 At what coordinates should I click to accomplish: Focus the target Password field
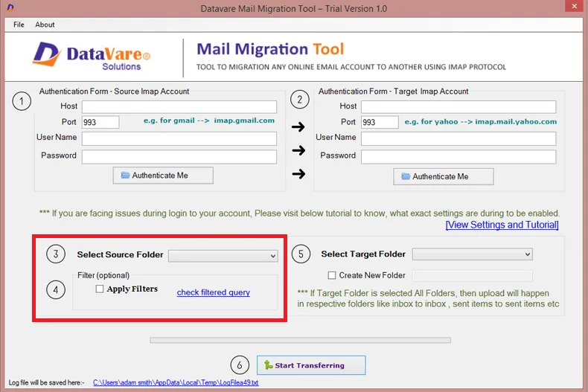tap(458, 157)
